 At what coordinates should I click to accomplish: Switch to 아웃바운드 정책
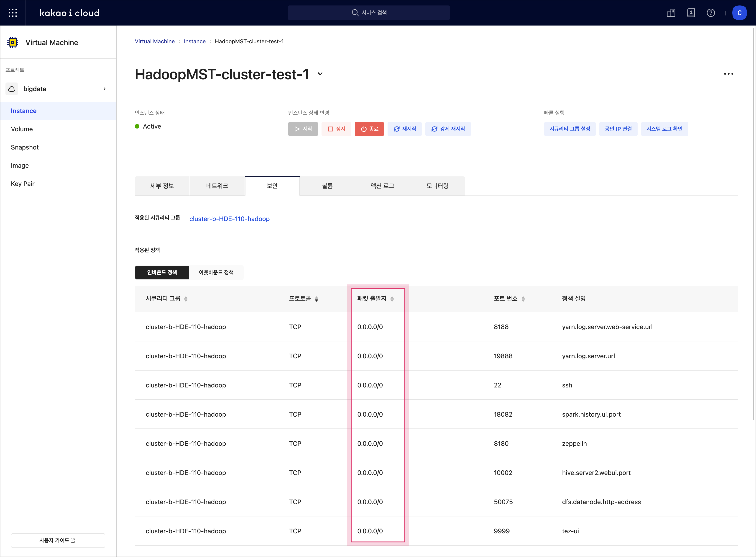coord(216,272)
